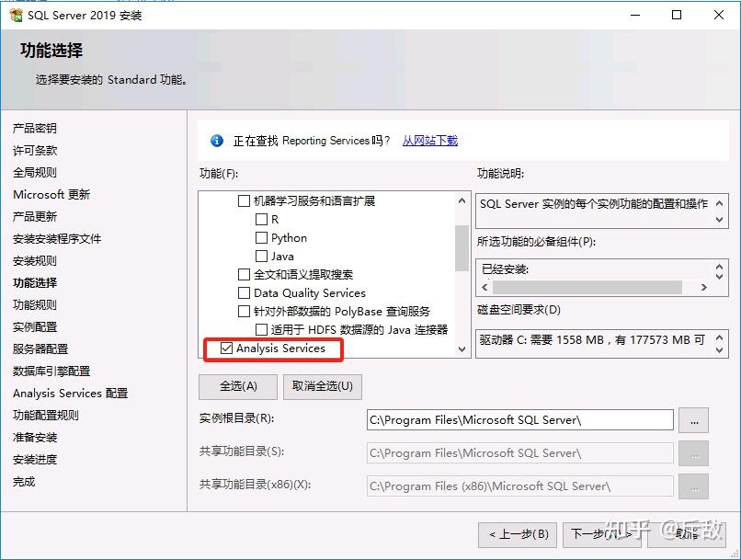The image size is (741, 560).
Task: Open the Analysis Services 配置 step
Action: click(72, 394)
